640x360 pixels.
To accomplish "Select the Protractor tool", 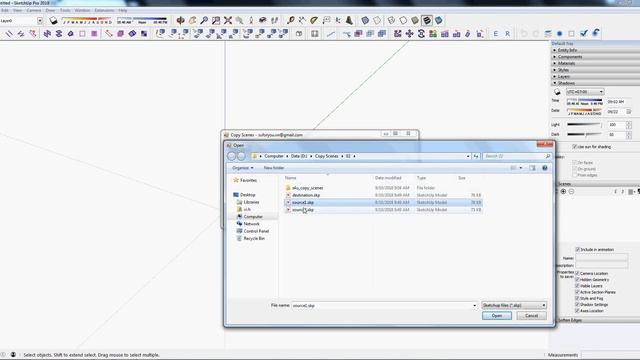I will [314, 20].
